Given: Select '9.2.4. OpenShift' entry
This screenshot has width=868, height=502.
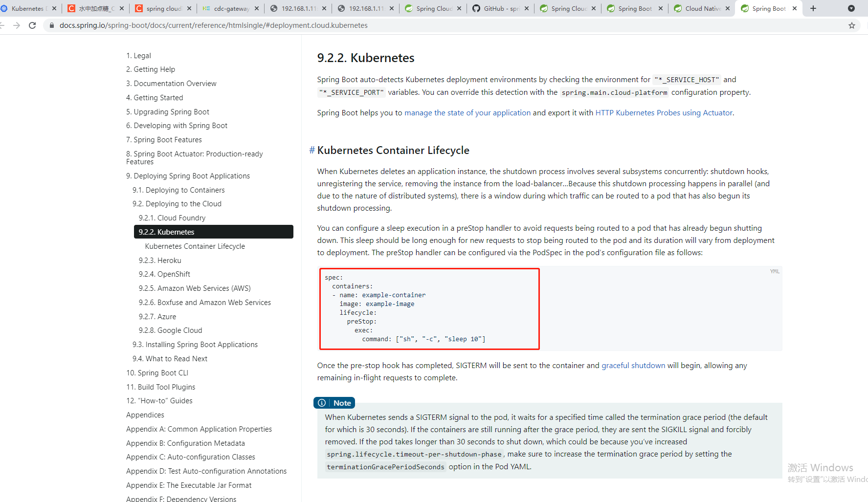Looking at the screenshot, I should tap(164, 274).
